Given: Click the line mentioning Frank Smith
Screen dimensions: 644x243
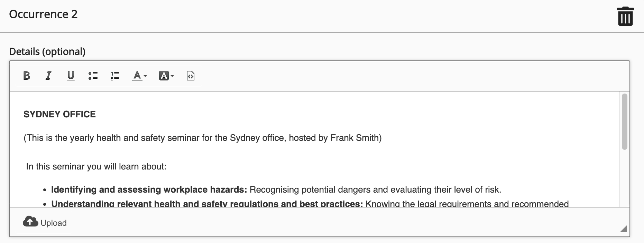Looking at the screenshot, I should 202,138.
